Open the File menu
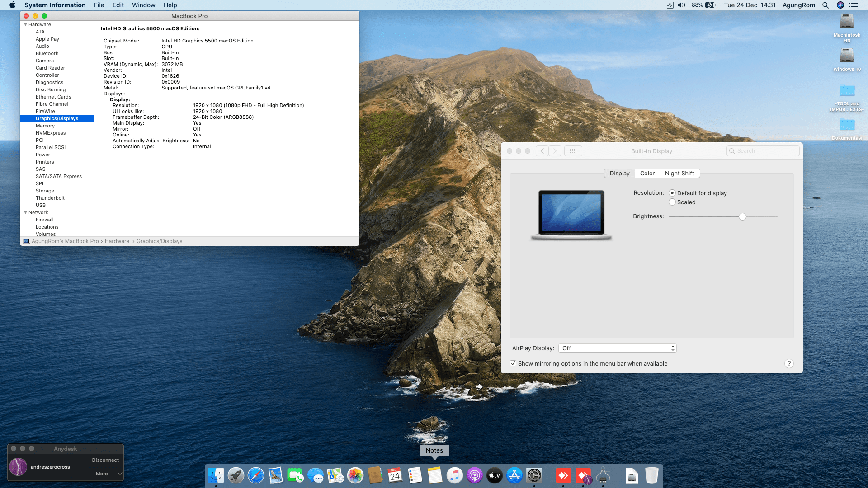Image resolution: width=868 pixels, height=488 pixels. 99,5
